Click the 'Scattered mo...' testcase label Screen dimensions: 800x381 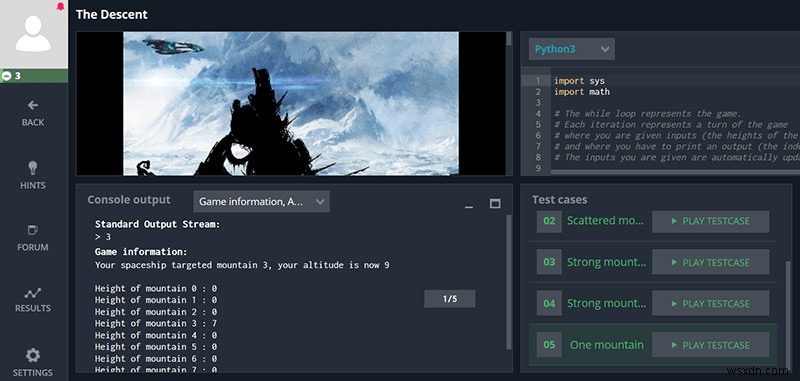(x=606, y=221)
